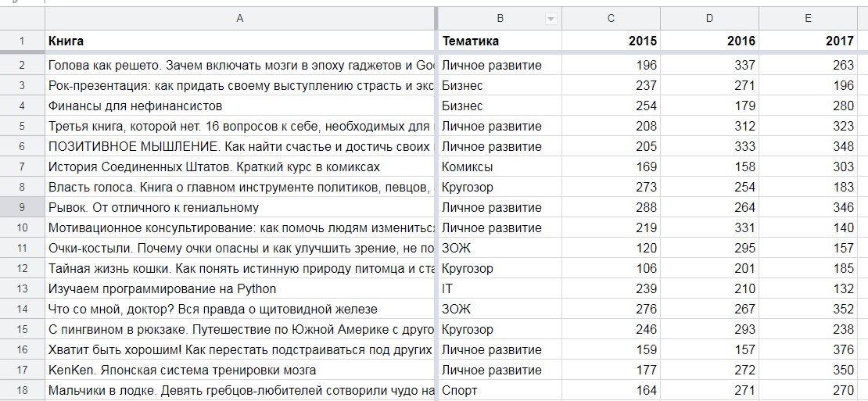Select the 2016 value 158 for Комиксы

pos(709,166)
